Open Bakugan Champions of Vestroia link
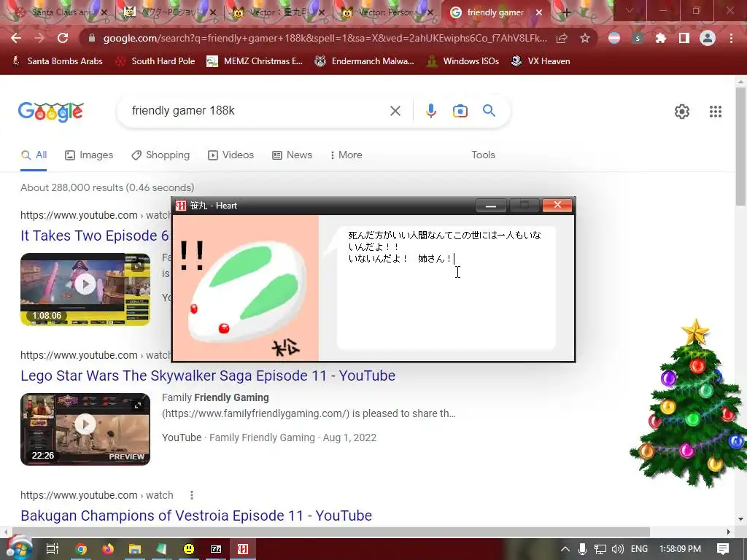Image resolution: width=747 pixels, height=560 pixels. coord(196,516)
